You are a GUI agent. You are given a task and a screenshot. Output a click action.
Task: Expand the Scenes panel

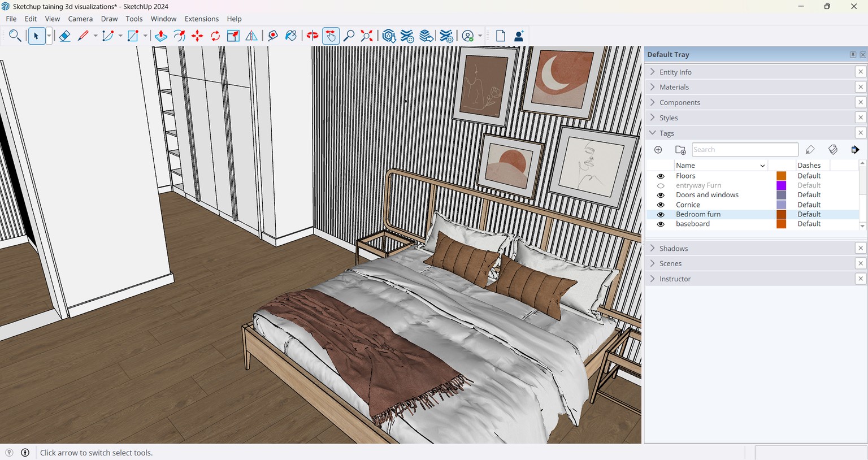point(653,263)
